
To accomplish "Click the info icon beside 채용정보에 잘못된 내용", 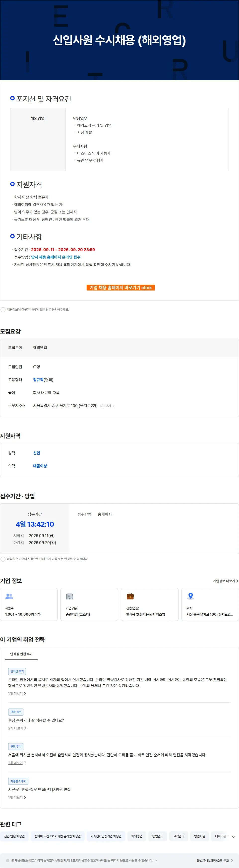I will tap(3, 309).
